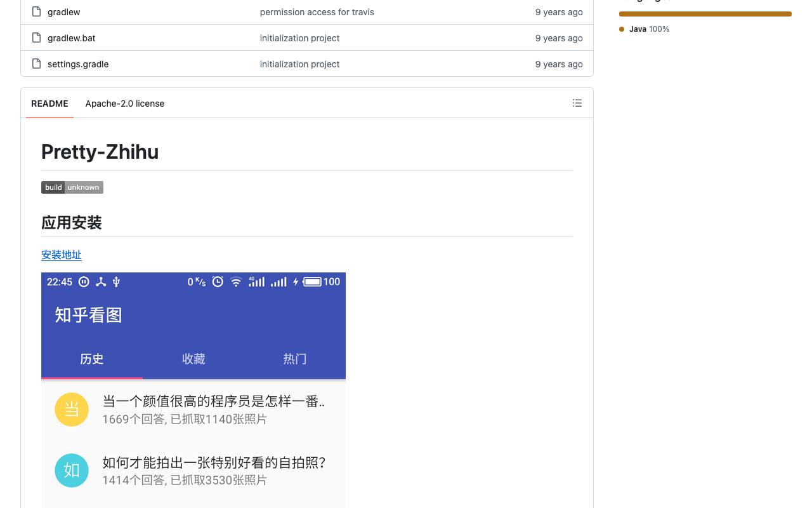Click the 应用安装 heading

coord(72,222)
